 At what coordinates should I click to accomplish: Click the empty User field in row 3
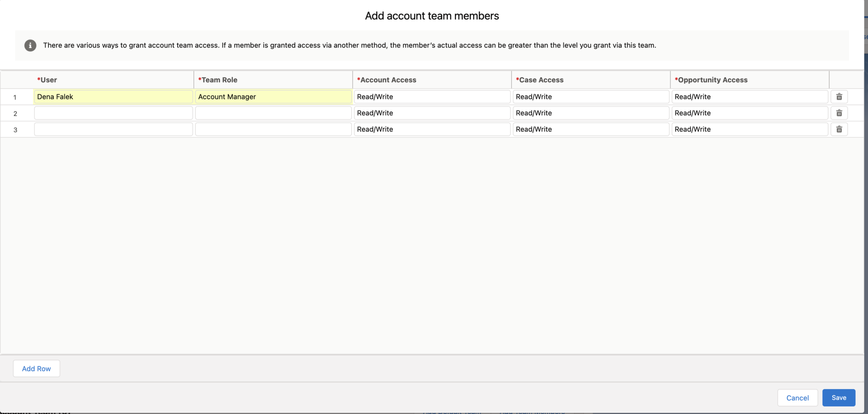[x=113, y=129]
